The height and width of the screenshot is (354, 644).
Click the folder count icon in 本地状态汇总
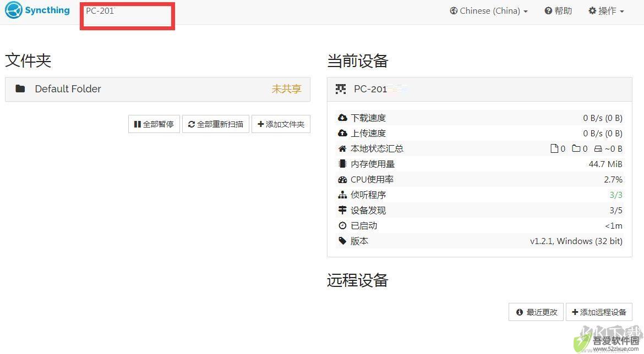(x=576, y=148)
